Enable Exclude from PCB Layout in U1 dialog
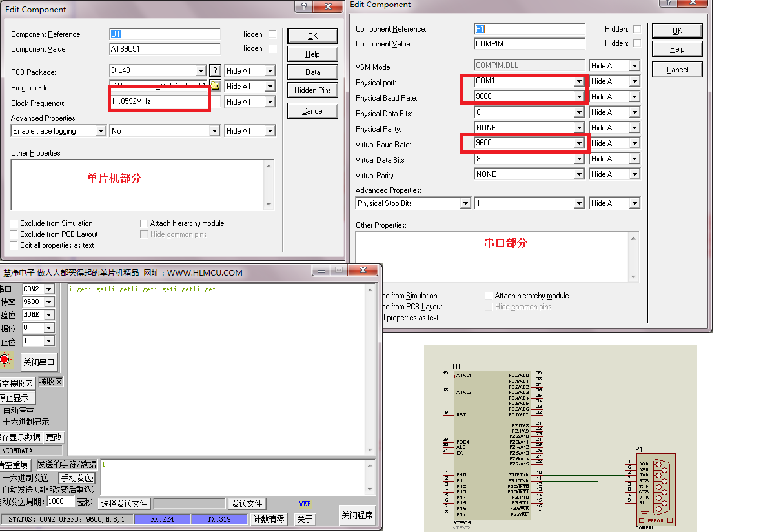This screenshot has height=532, width=781. click(x=14, y=234)
